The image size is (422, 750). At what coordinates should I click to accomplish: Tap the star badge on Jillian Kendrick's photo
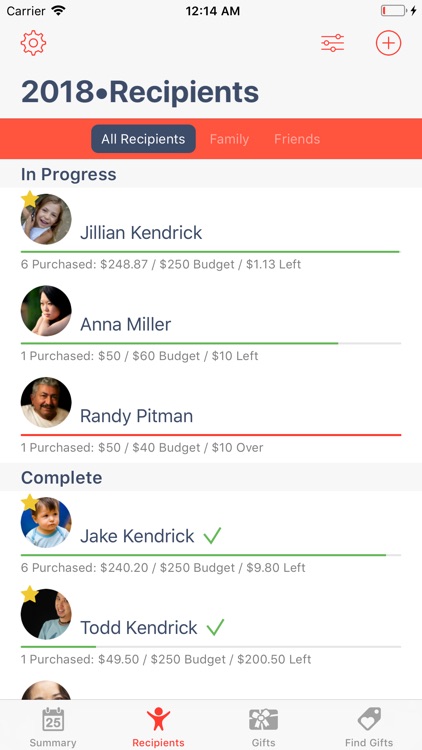point(30,199)
